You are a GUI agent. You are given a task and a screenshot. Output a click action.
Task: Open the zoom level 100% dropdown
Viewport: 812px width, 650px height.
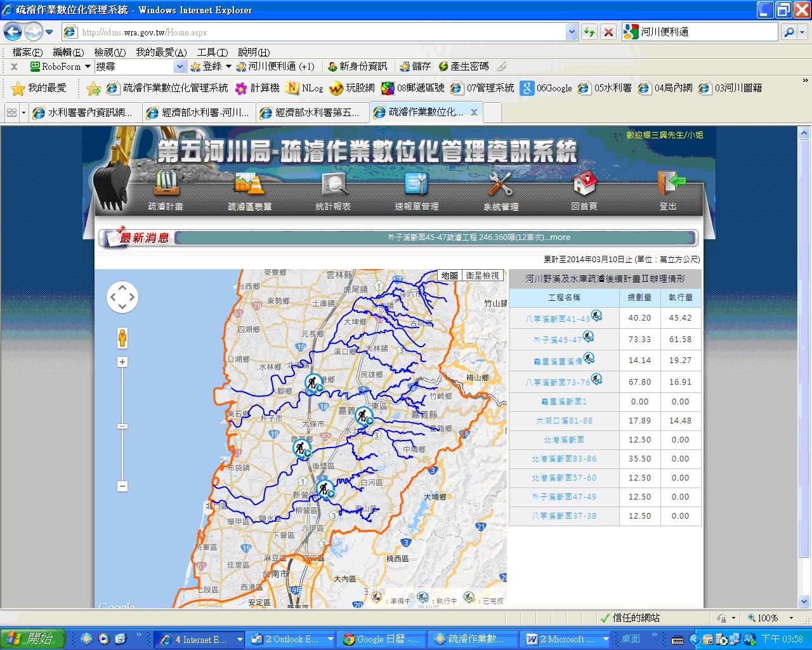pyautogui.click(x=791, y=618)
